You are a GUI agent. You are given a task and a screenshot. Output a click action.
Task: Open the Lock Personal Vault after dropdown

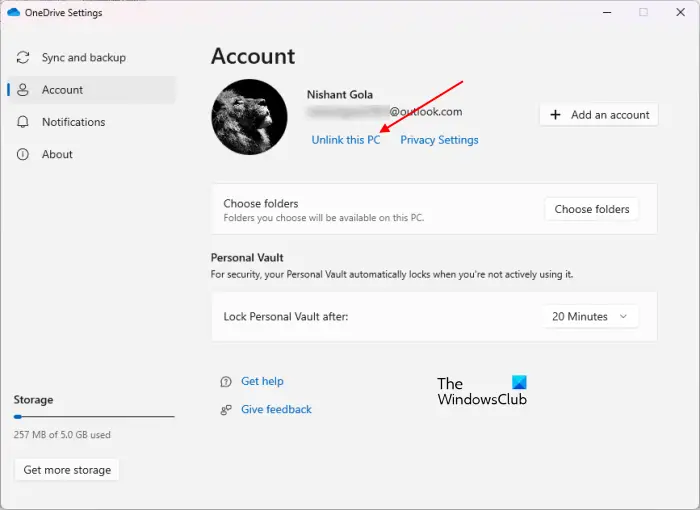pos(591,317)
